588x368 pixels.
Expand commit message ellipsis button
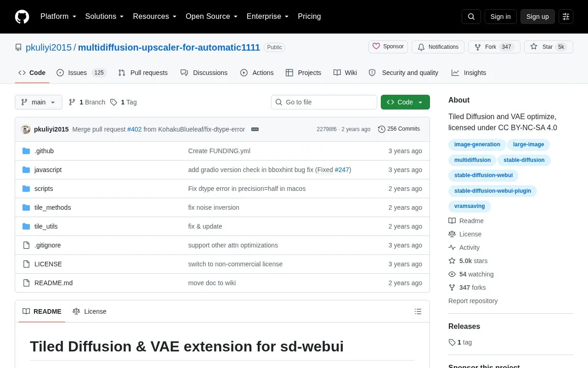click(x=255, y=129)
